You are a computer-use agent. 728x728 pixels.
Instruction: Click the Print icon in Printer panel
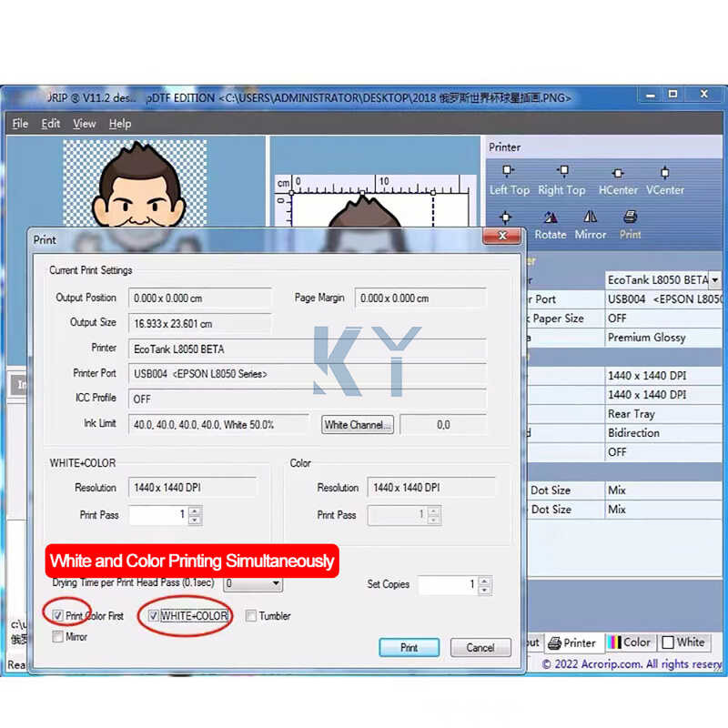pos(630,217)
